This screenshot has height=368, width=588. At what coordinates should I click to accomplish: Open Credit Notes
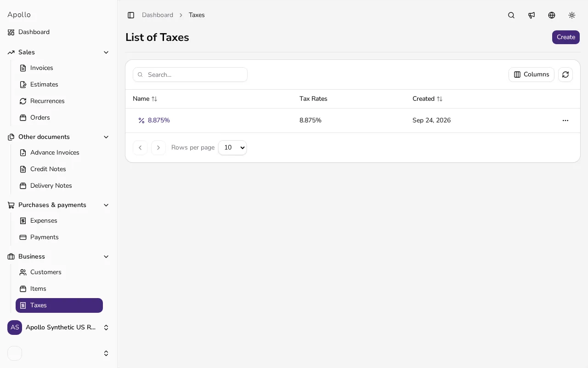[59, 169]
